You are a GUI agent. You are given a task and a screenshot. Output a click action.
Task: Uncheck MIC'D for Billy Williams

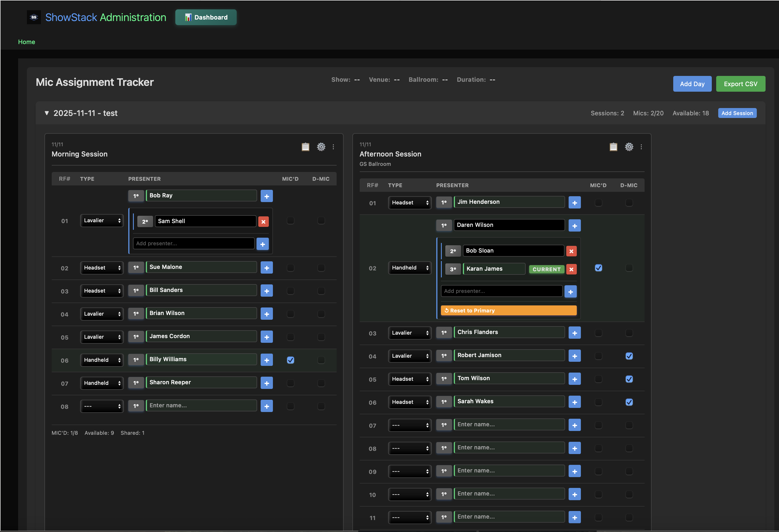(x=290, y=360)
